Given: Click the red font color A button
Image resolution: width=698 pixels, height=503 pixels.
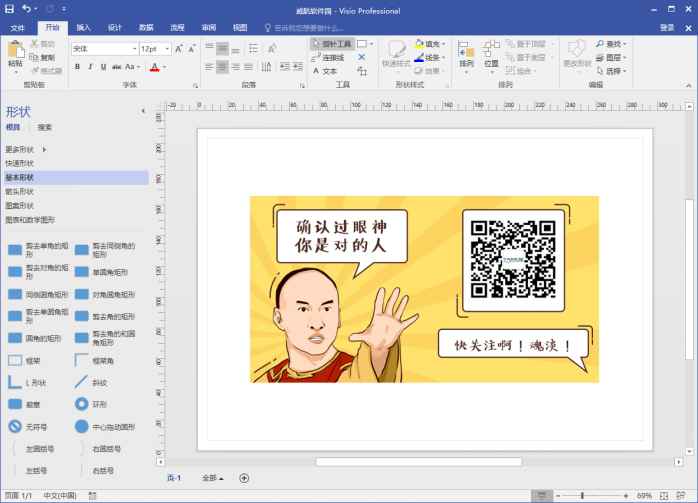Looking at the screenshot, I should click(x=154, y=67).
